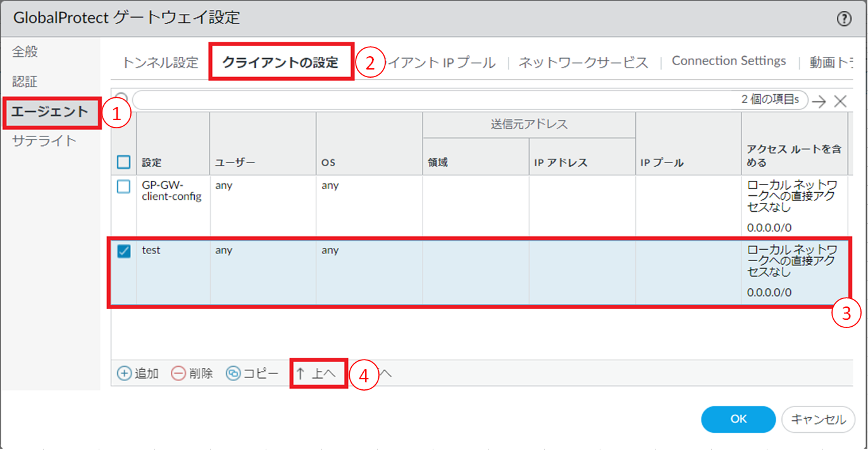868x450 pixels.
Task: Open the トンネル設定 tab
Action: point(160,63)
